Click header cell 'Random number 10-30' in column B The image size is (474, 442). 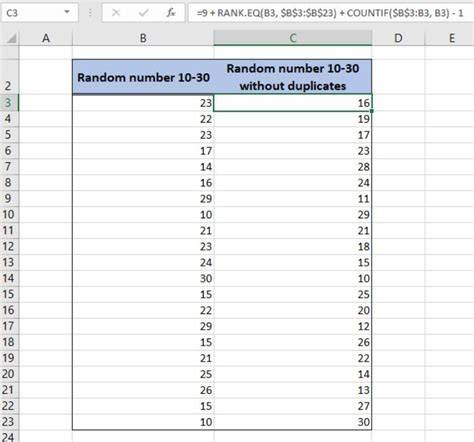click(x=143, y=77)
